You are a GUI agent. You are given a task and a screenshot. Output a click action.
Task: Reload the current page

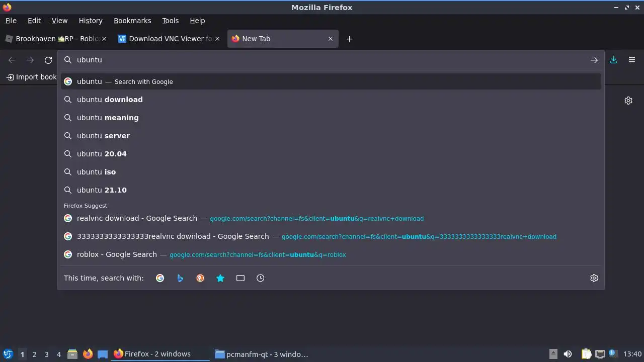pyautogui.click(x=48, y=60)
